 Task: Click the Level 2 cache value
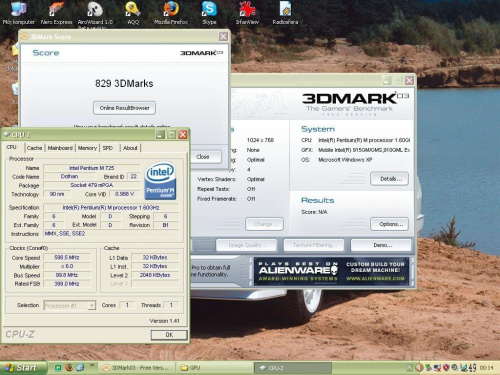(155, 275)
